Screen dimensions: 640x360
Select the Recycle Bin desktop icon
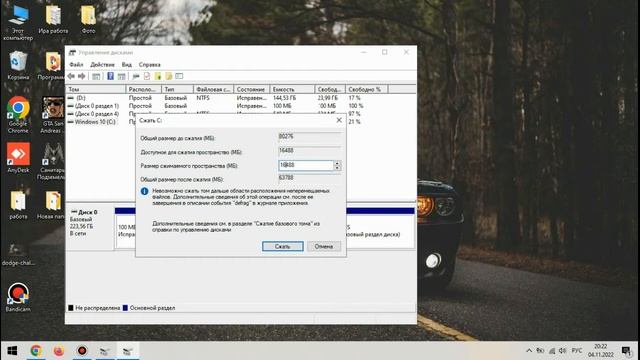tap(18, 66)
